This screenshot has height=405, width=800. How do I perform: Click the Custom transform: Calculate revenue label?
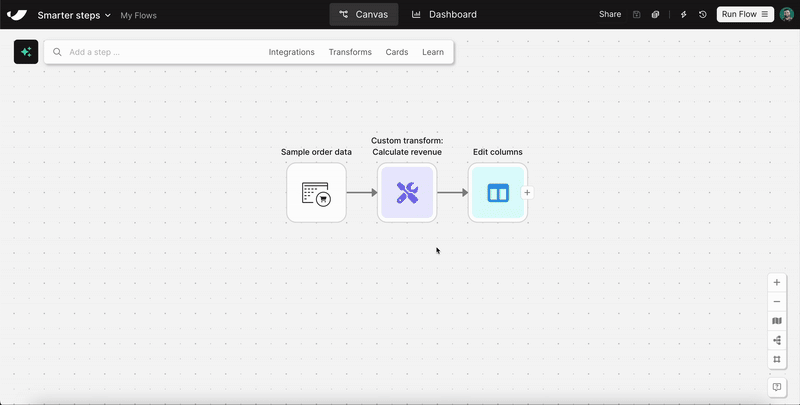407,146
